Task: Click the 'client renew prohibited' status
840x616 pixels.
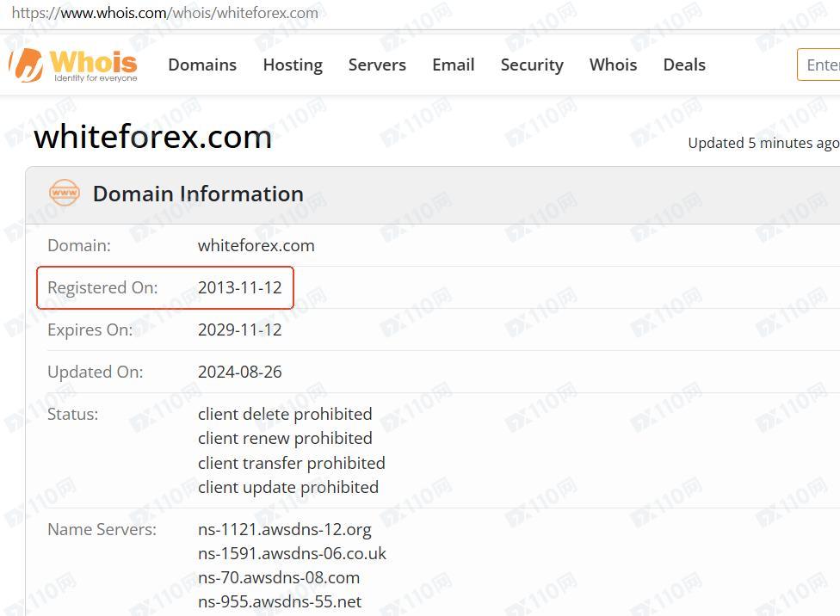Action: pyautogui.click(x=285, y=438)
